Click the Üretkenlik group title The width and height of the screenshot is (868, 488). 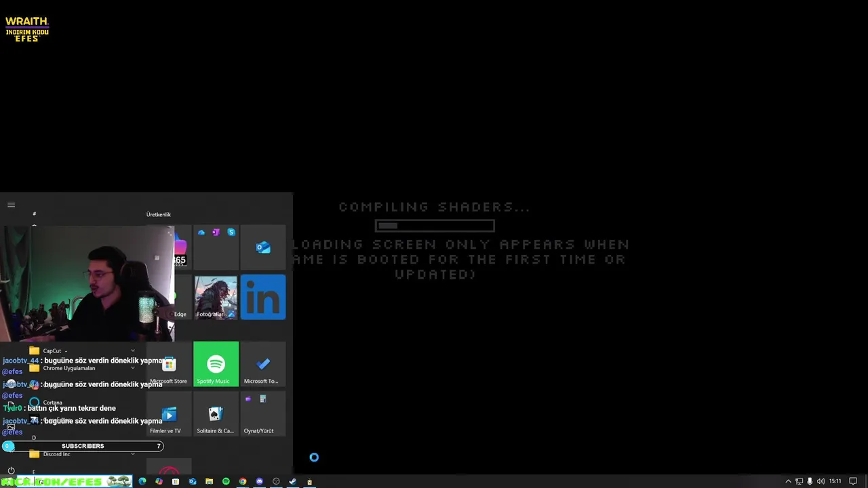(x=159, y=214)
